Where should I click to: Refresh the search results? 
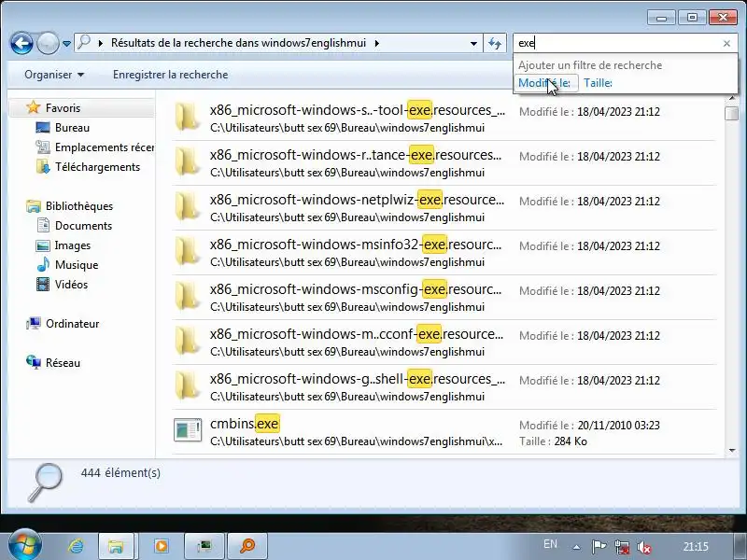coord(495,43)
